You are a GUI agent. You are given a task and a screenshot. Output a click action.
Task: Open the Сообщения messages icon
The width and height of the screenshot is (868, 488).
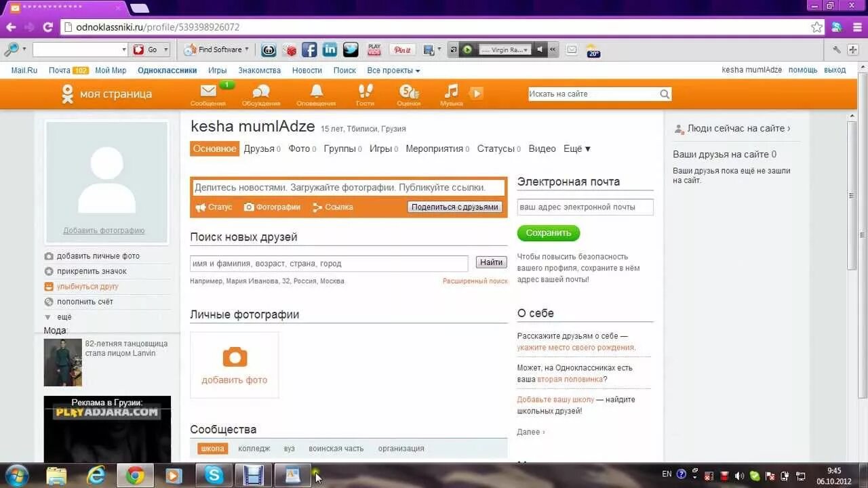point(208,94)
